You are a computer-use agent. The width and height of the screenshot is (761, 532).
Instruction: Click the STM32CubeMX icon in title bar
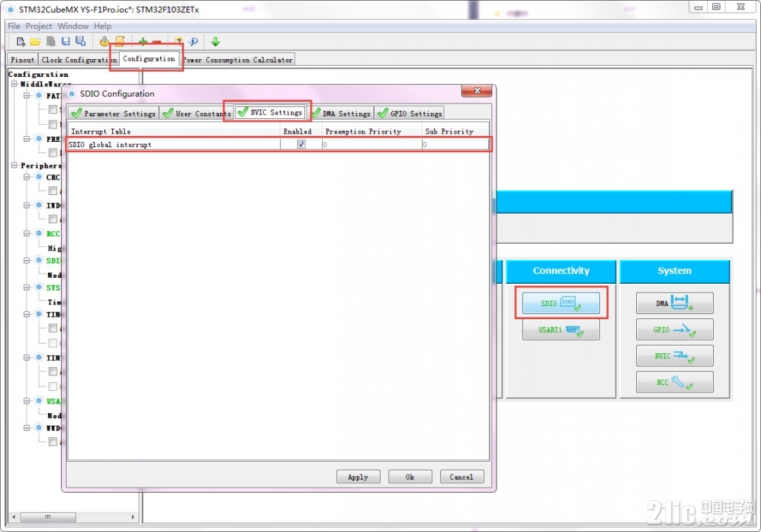[10, 9]
